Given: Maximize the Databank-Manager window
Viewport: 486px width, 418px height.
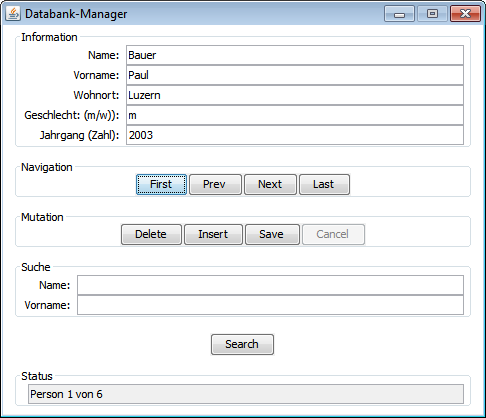Looking at the screenshot, I should (432, 14).
